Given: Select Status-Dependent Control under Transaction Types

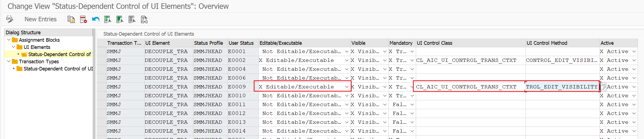Looking at the screenshot, I should tap(58, 69).
